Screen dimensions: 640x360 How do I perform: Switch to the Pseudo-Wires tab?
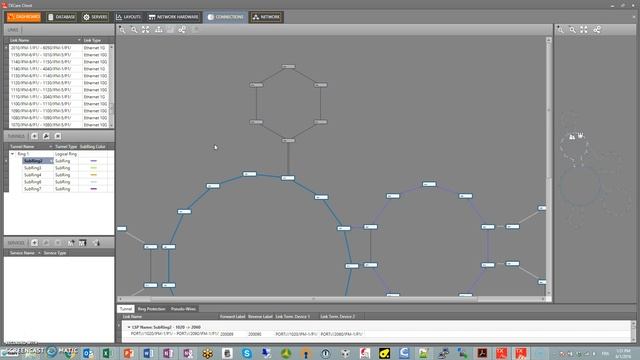(x=183, y=309)
